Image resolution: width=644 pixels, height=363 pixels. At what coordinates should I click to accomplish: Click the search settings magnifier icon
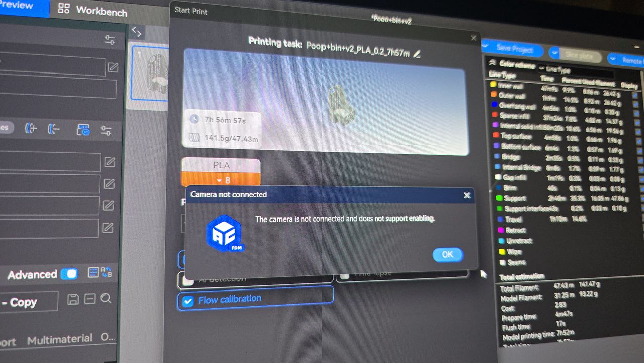click(x=106, y=299)
